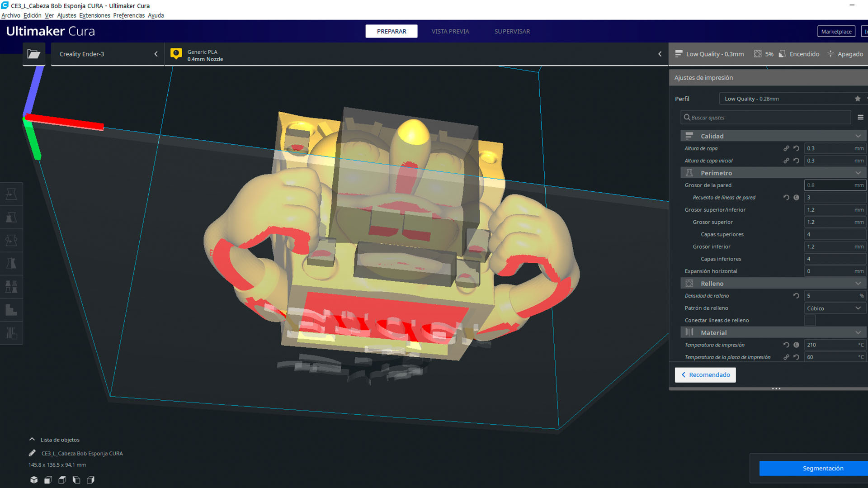This screenshot has width=868, height=488.
Task: Select the Mirror tool
Action: [x=12, y=264]
